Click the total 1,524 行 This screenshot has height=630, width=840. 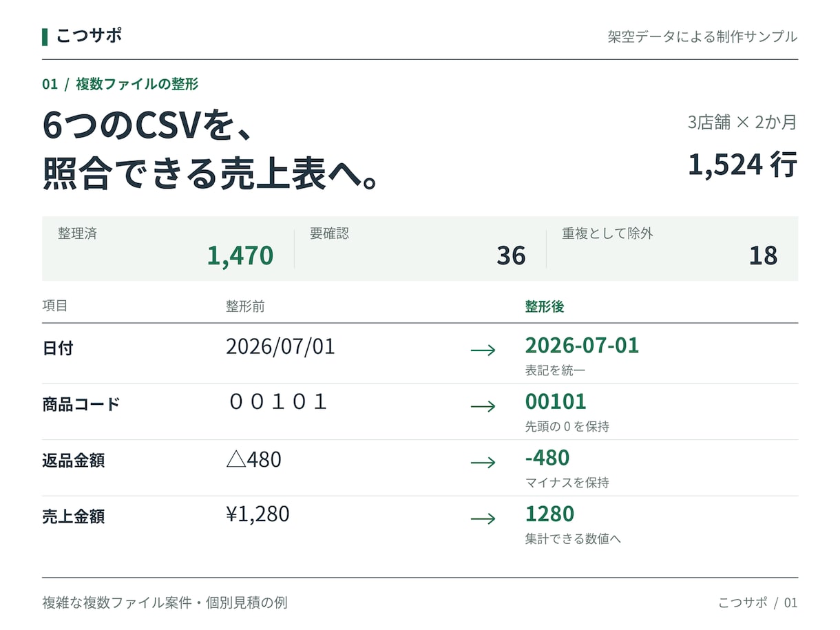click(743, 165)
